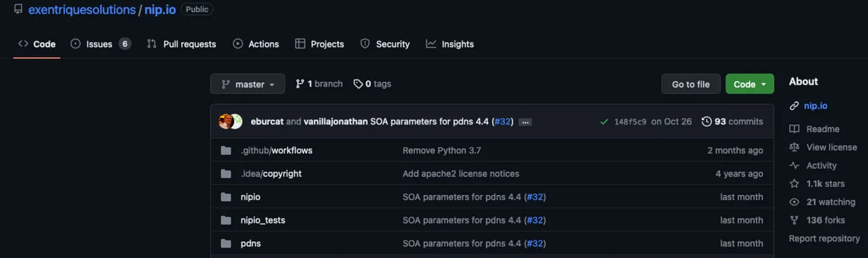Image resolution: width=868 pixels, height=258 pixels.
Task: Open Remove Python 3.7 commit message
Action: tap(441, 150)
